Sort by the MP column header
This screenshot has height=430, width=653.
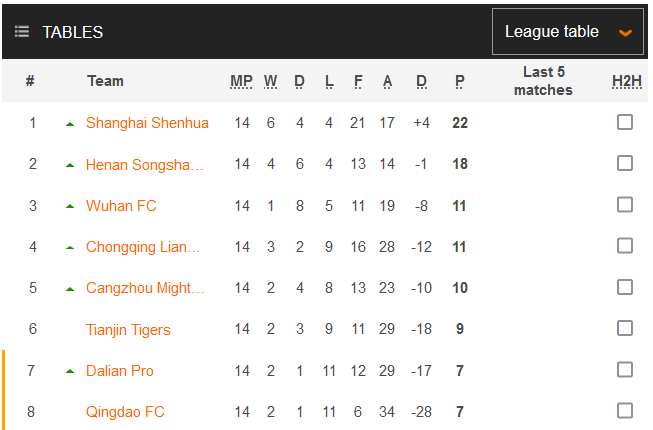coord(241,81)
